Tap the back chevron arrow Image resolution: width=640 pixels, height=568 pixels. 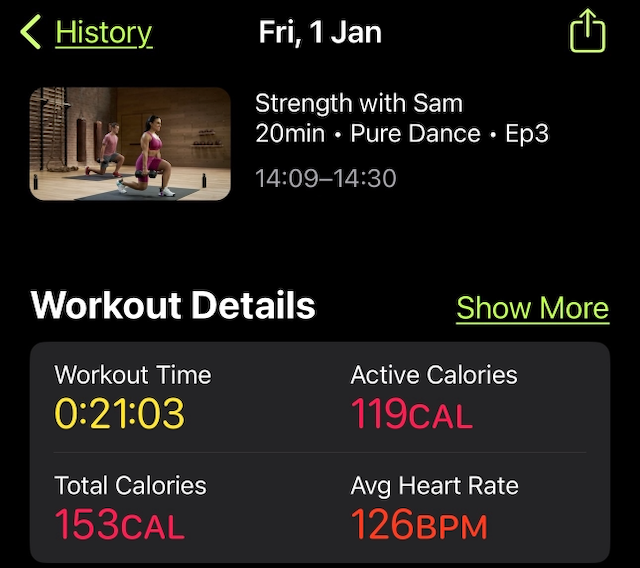tap(31, 32)
